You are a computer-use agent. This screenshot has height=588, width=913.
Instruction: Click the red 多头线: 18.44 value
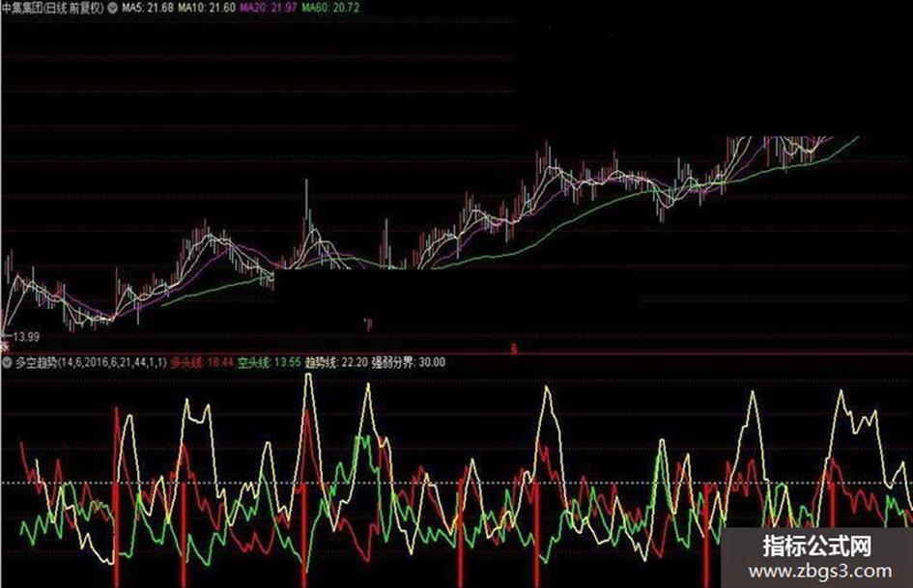(202, 362)
